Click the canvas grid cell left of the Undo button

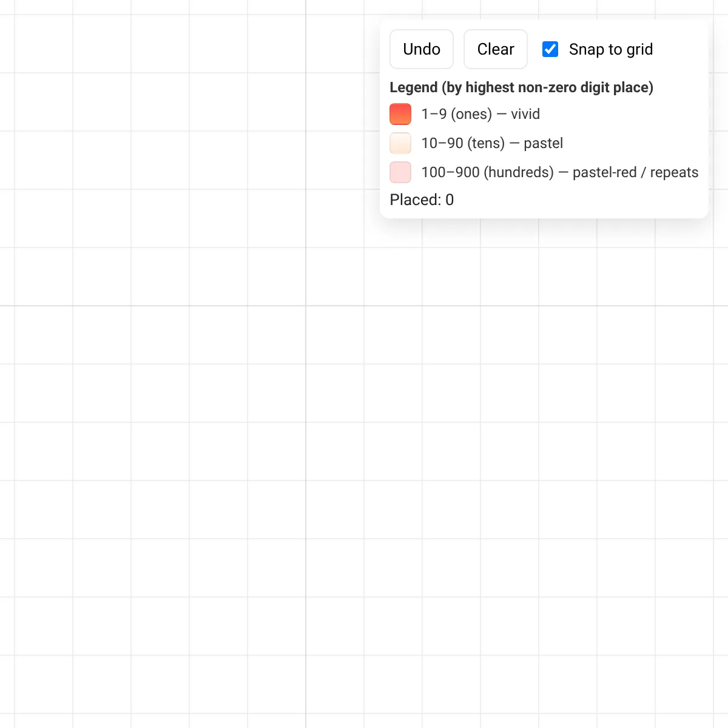click(x=335, y=44)
